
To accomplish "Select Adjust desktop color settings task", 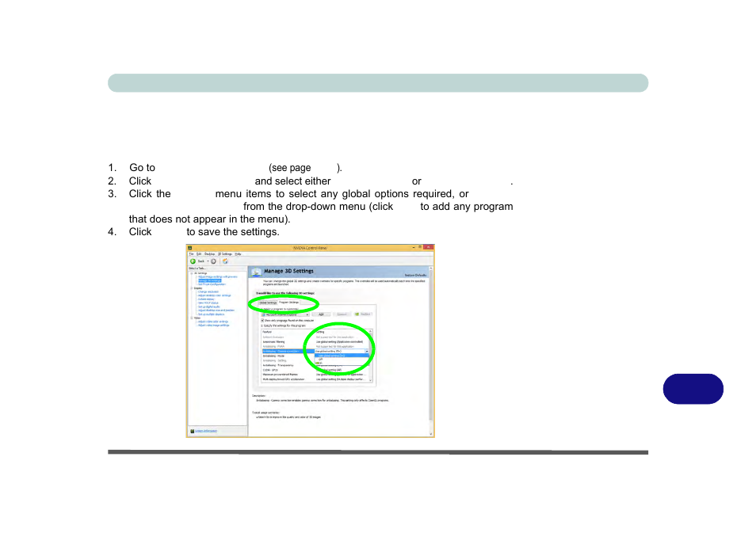I will (x=215, y=295).
